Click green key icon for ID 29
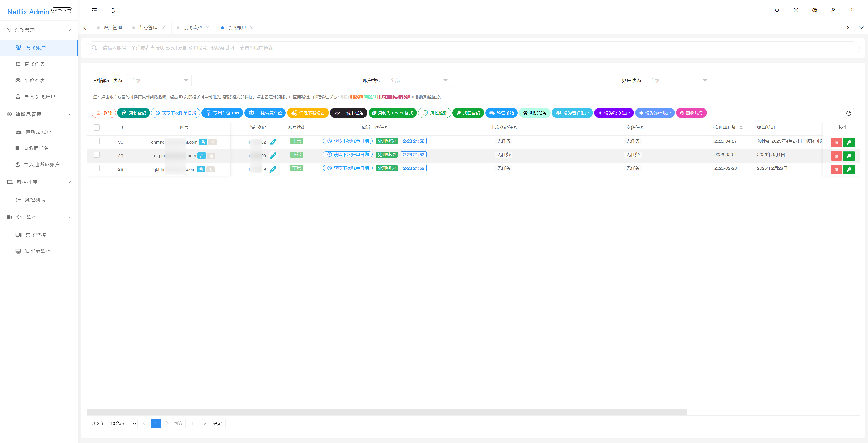Image resolution: width=868 pixels, height=443 pixels. pos(849,156)
